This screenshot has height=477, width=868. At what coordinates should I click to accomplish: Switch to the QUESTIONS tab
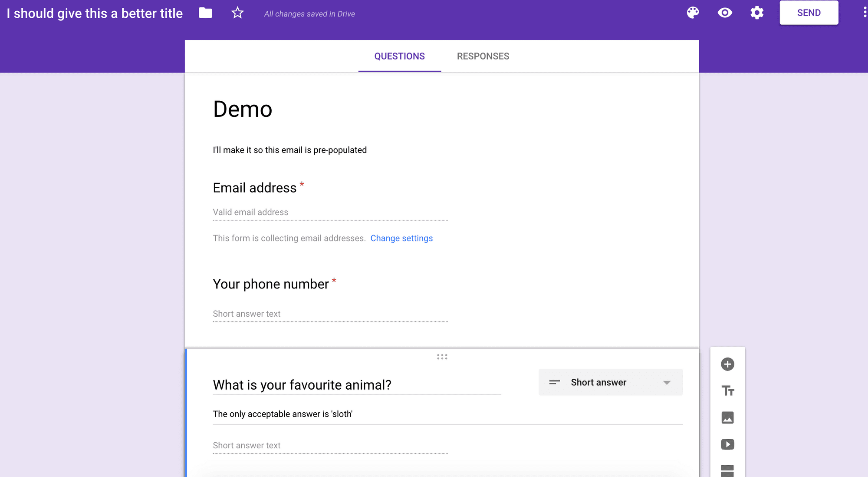400,56
